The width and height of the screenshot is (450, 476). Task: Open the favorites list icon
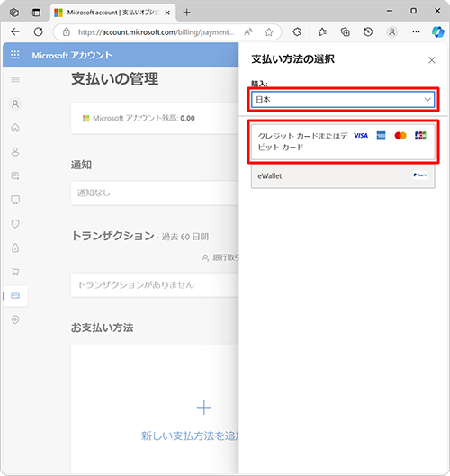pos(322,31)
